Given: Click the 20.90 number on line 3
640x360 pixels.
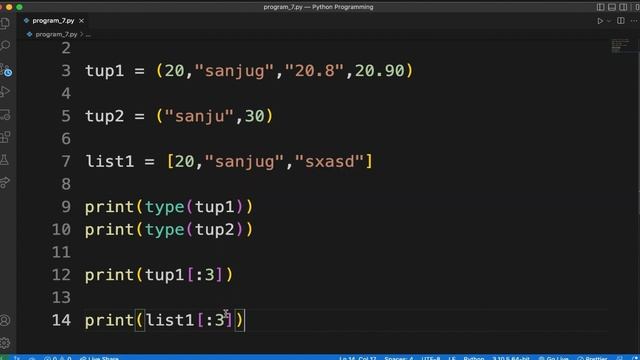Looking at the screenshot, I should (380, 71).
